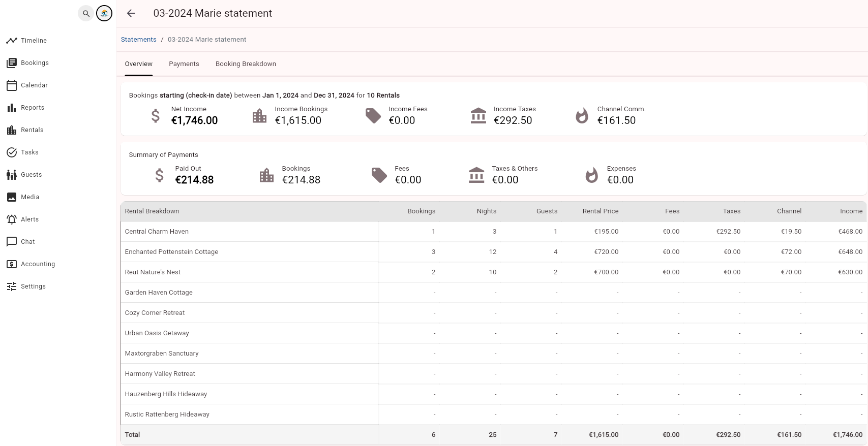Switch to the Payments tab
This screenshot has height=446, width=868.
point(184,64)
